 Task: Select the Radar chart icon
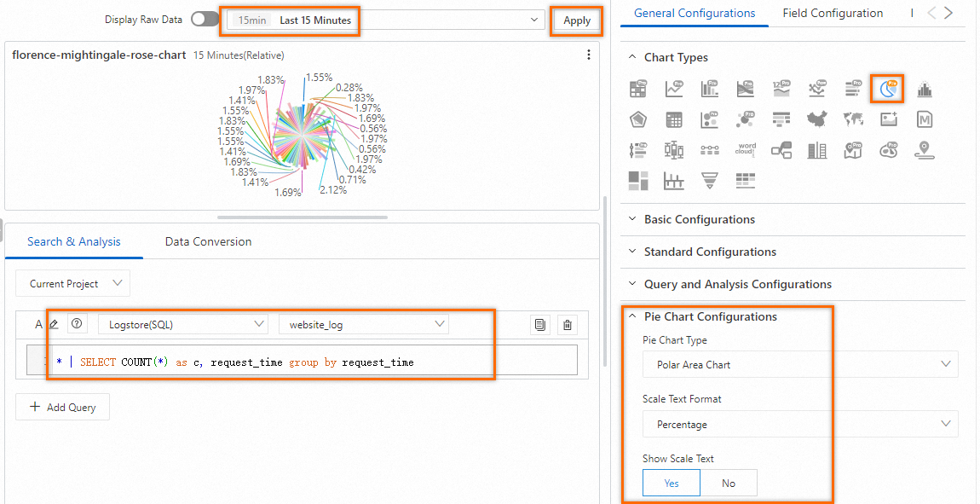pyautogui.click(x=638, y=119)
